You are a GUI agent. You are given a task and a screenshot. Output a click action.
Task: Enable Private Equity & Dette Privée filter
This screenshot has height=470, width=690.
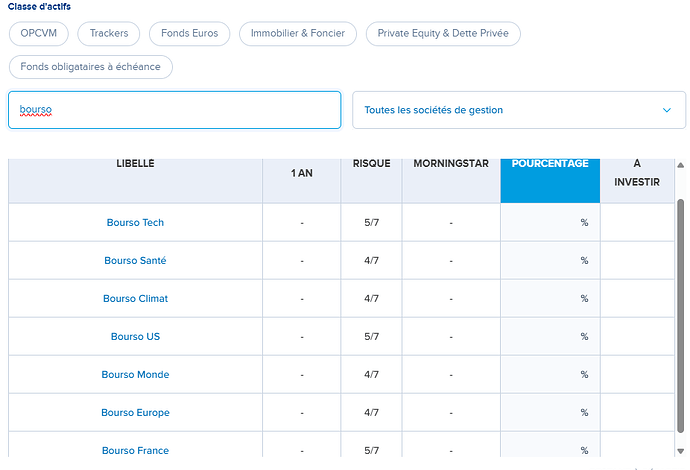pos(443,33)
